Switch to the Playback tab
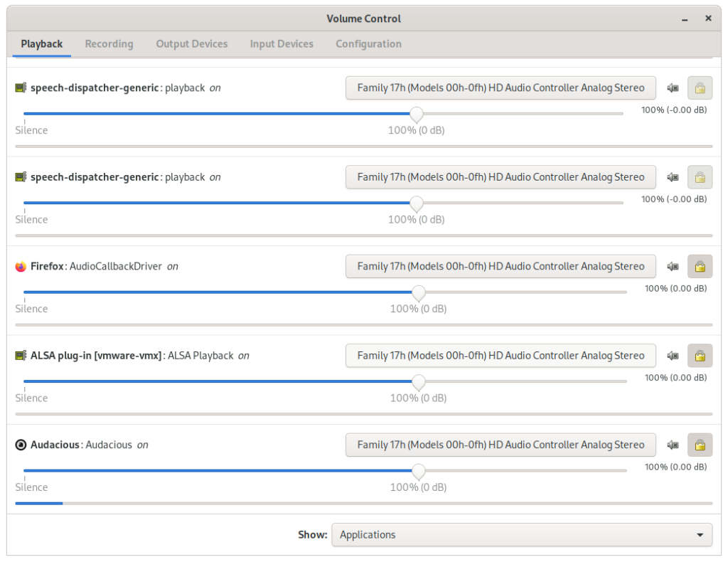 pyautogui.click(x=42, y=44)
